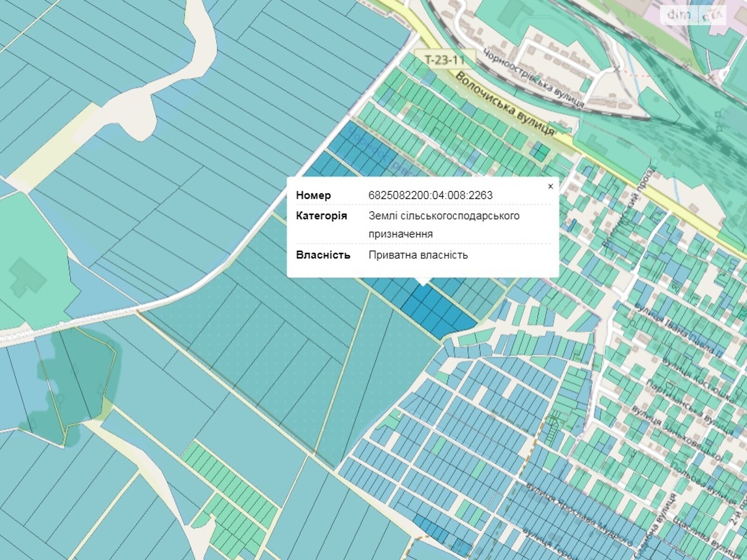Click the highlighted dark blue parcel
The height and width of the screenshot is (560, 747).
pos(438,311)
